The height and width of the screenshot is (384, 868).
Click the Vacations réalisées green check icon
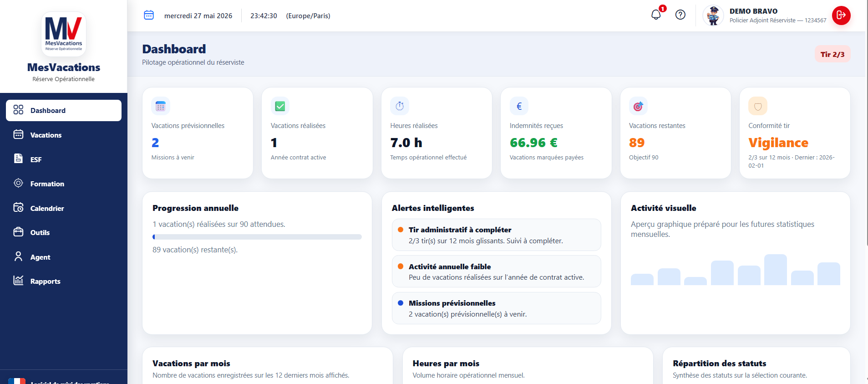[x=280, y=106]
